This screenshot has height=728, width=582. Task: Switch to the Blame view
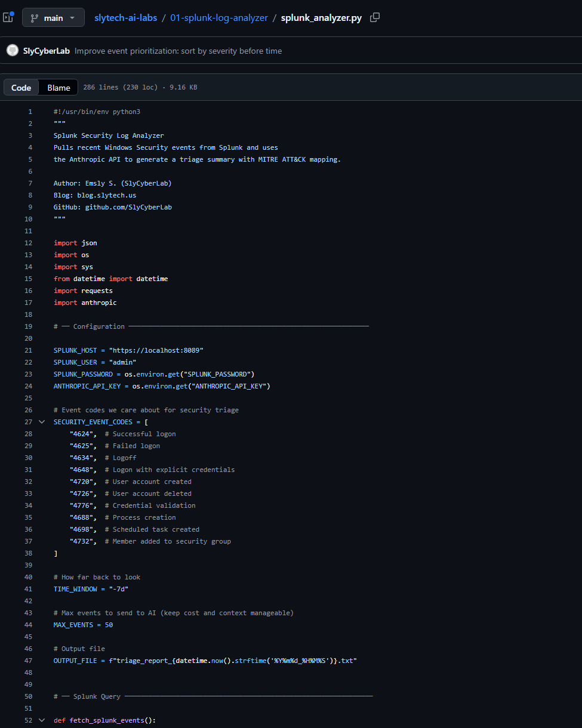(58, 88)
